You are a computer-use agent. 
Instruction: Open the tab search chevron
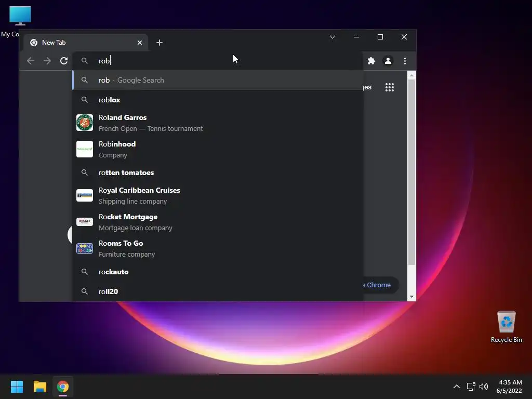coord(332,37)
